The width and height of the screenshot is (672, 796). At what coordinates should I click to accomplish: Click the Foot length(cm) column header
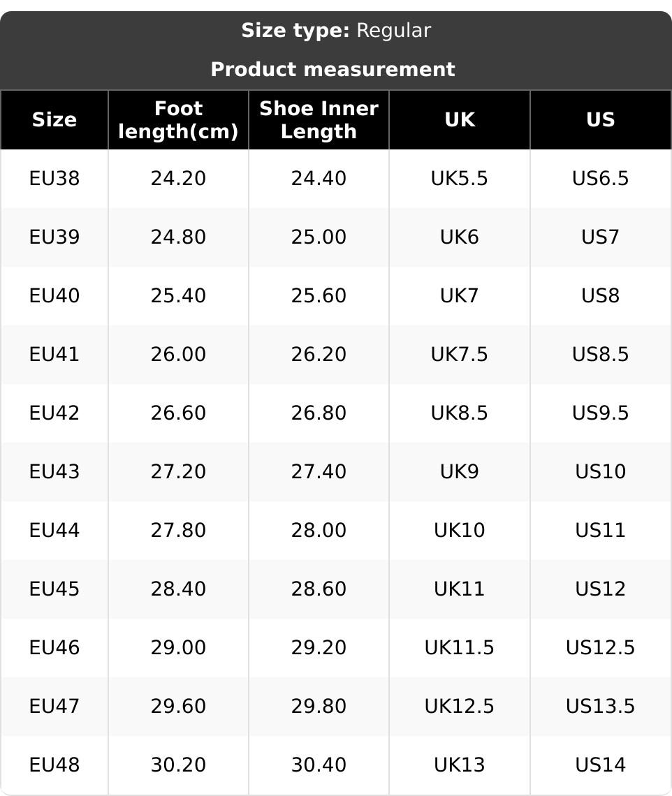179,120
